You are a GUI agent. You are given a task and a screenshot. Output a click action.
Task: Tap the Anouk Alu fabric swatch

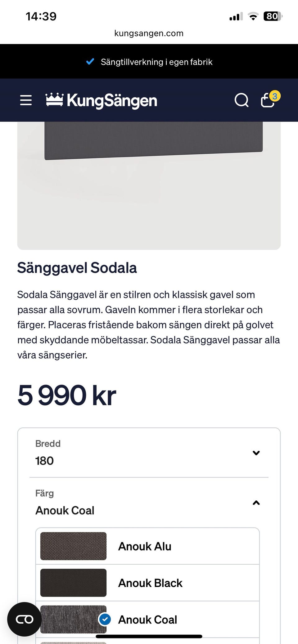tap(73, 546)
